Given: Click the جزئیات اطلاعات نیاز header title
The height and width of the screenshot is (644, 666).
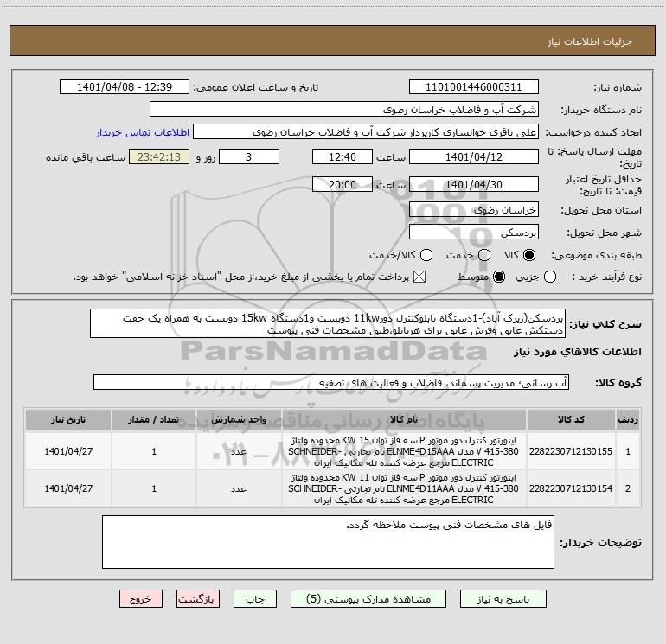Looking at the screenshot, I should tap(589, 41).
